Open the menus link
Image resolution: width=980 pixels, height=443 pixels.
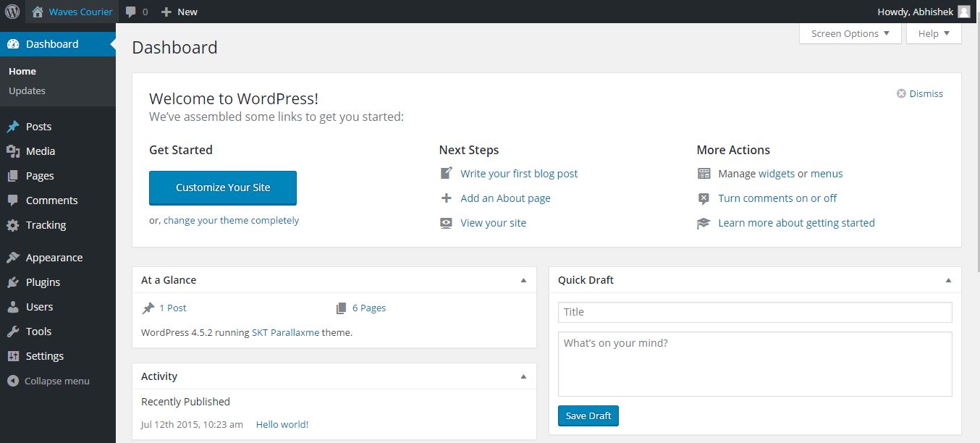(x=827, y=174)
